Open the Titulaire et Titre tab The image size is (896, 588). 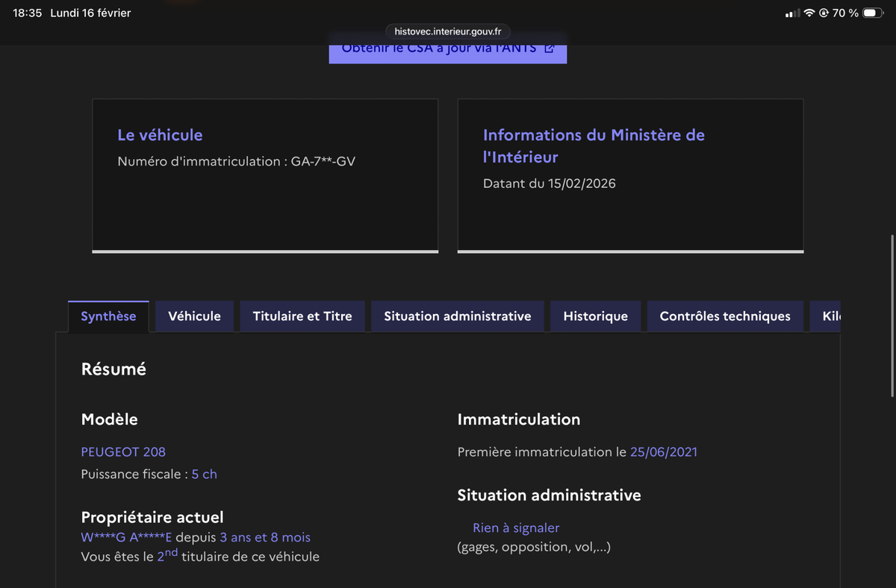click(302, 316)
